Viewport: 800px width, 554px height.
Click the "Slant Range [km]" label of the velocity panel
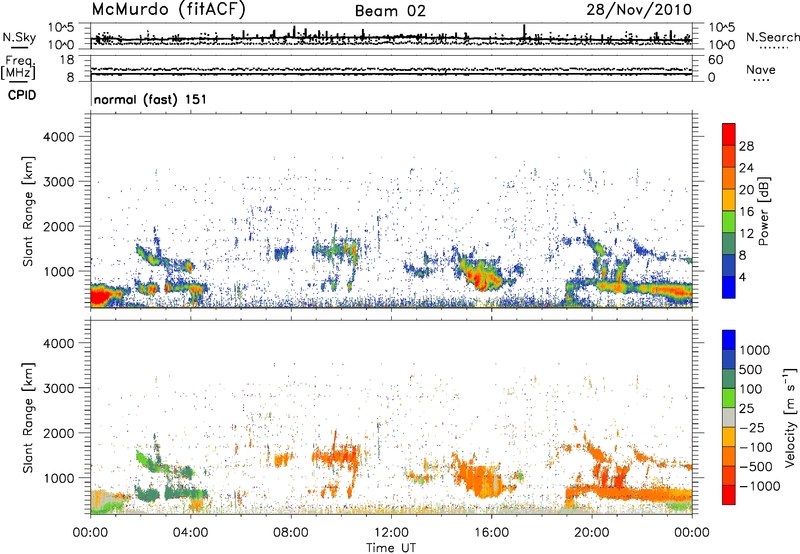click(28, 418)
